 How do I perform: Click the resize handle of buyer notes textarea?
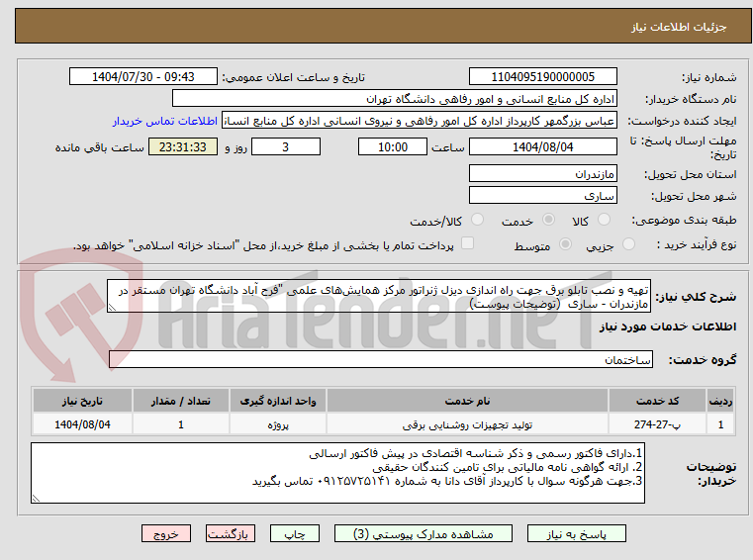[x=36, y=499]
